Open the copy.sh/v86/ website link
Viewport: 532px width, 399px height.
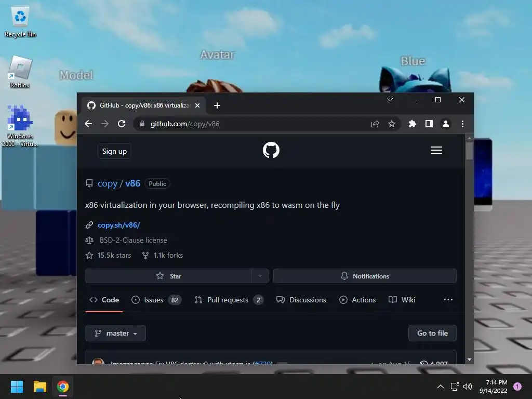coord(119,225)
